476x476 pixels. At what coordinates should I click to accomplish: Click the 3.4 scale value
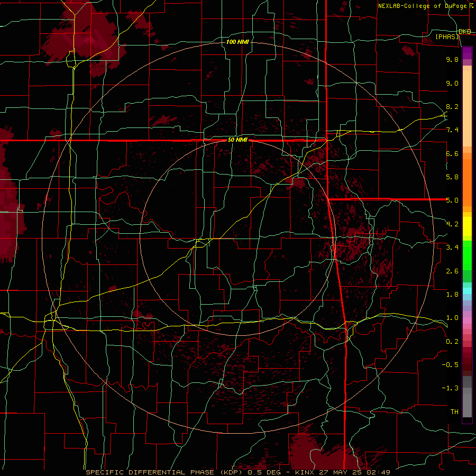tap(452, 248)
